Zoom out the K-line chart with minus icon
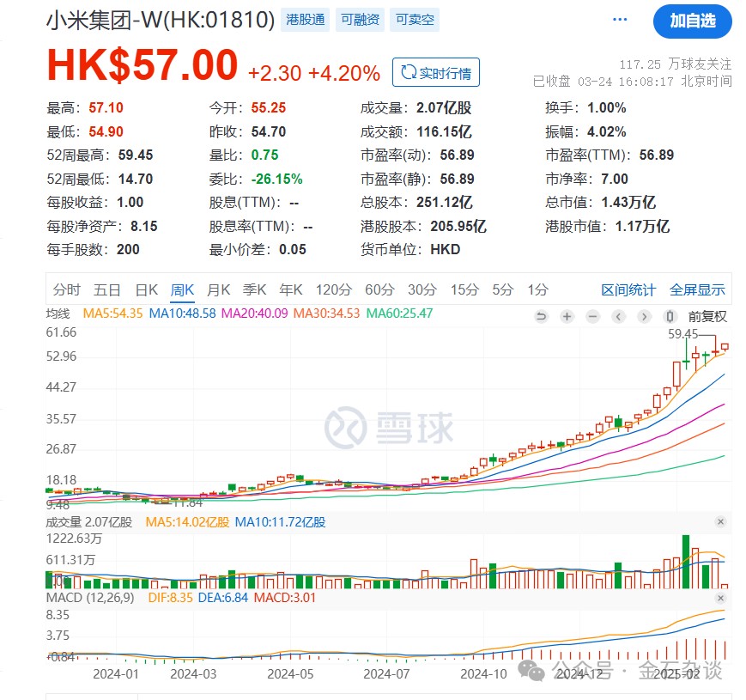Screen dimensions: 746x700 point(593,316)
